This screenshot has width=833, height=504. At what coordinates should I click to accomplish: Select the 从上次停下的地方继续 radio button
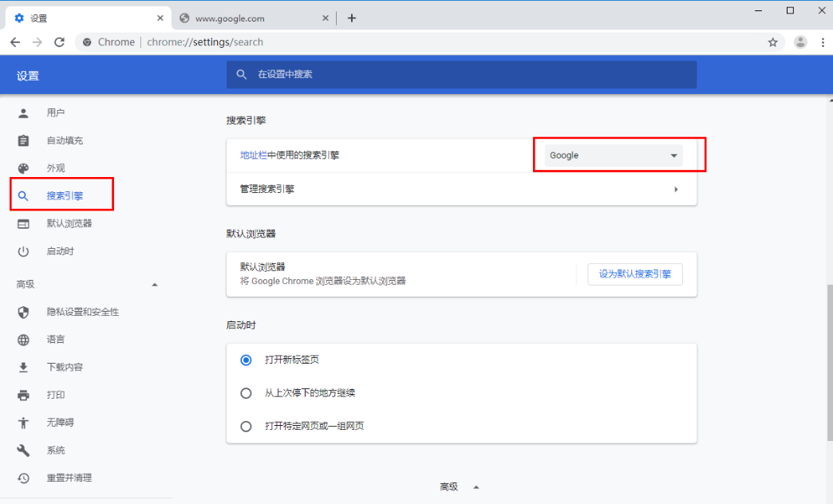pyautogui.click(x=246, y=393)
